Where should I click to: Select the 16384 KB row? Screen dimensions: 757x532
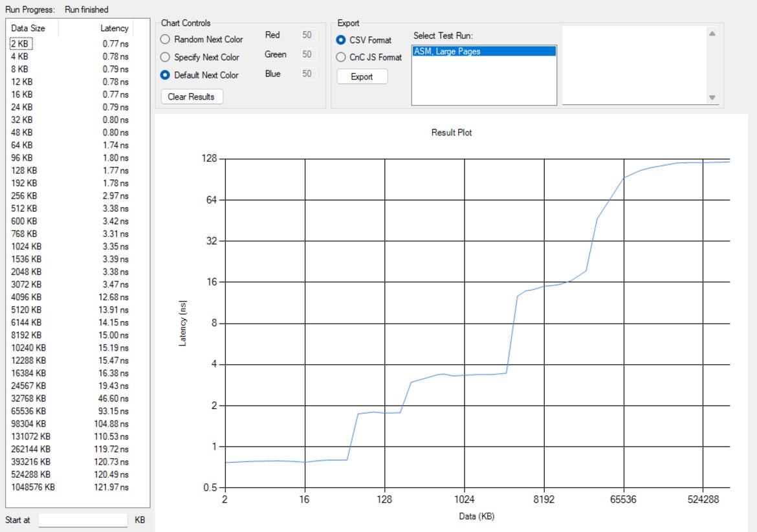[70, 373]
